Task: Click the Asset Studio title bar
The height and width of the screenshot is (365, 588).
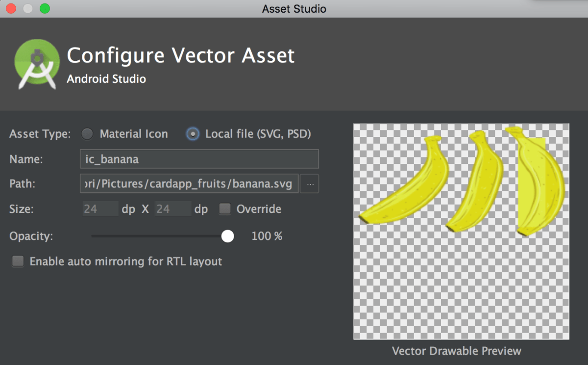Action: [x=294, y=8]
